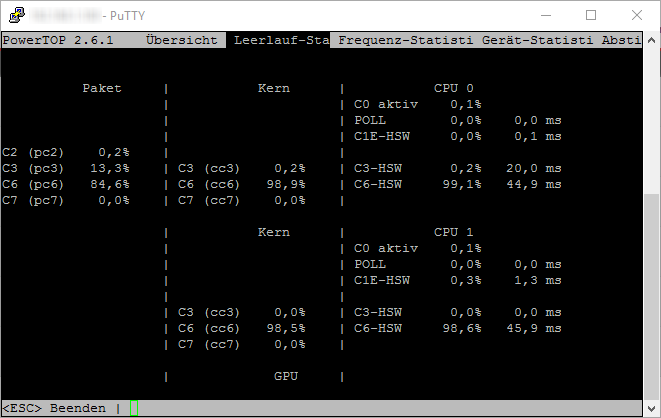Viewport: 661px width, 418px height.
Task: Click the C7 (pc7) row label
Action: pyautogui.click(x=33, y=200)
